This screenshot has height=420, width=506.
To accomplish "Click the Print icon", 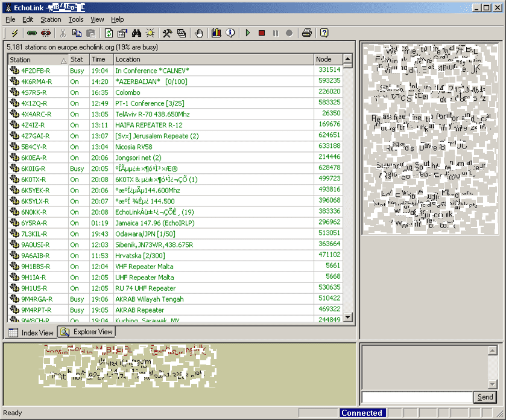I will click(x=307, y=33).
